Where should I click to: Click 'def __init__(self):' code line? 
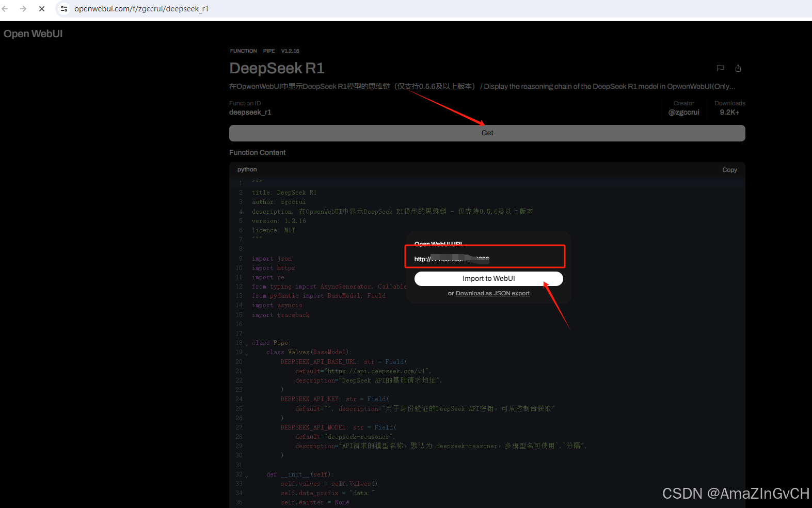(300, 474)
